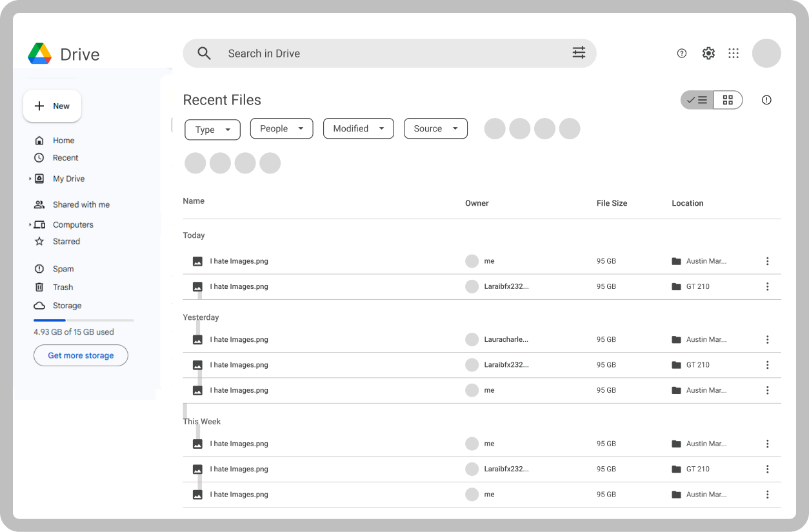This screenshot has width=809, height=532.
Task: Click the Storage cloud icon
Action: pos(39,306)
